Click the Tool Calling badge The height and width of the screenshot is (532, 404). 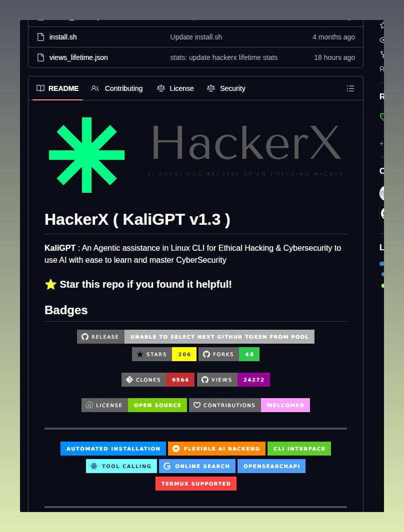coord(121,466)
